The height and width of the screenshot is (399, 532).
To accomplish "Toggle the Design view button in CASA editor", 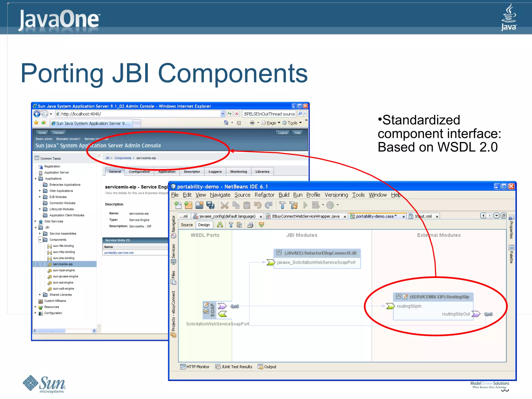I will [x=204, y=225].
